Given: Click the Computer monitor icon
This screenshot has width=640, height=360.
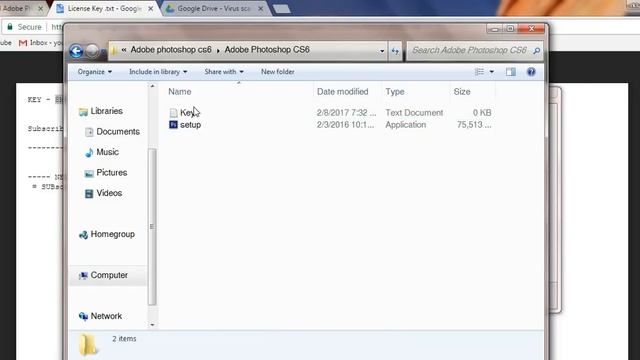Looking at the screenshot, I should click(83, 276).
